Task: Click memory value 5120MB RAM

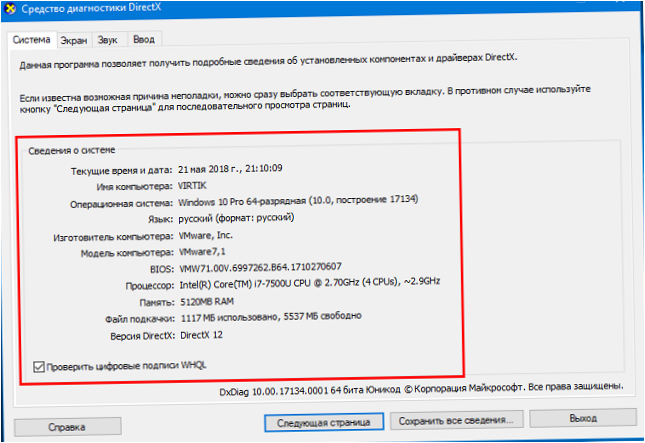Action: click(207, 302)
